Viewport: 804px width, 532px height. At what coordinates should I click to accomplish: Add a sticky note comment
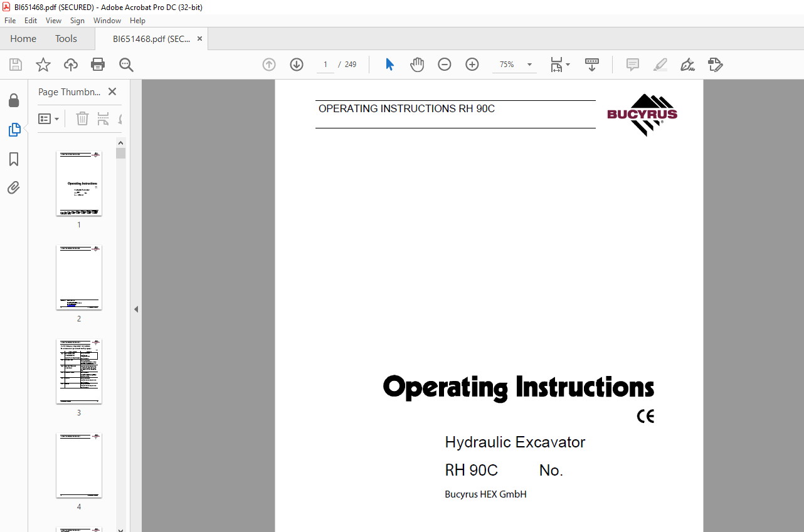click(x=633, y=65)
